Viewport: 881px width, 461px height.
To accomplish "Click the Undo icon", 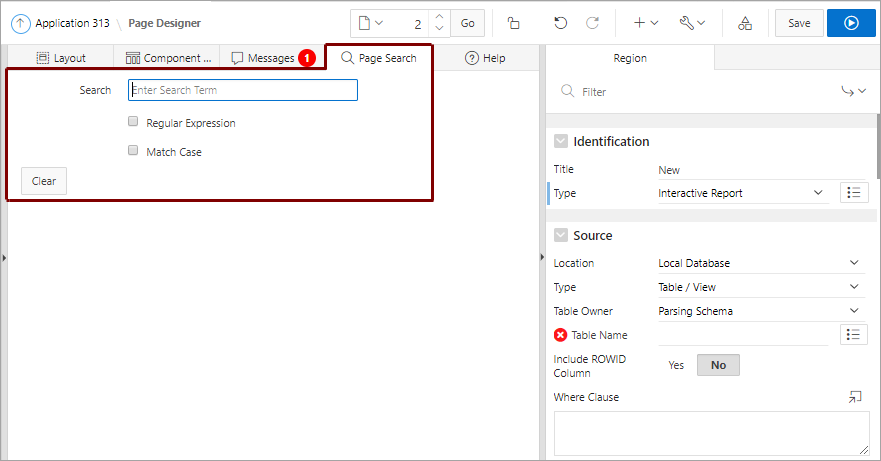I will (560, 23).
